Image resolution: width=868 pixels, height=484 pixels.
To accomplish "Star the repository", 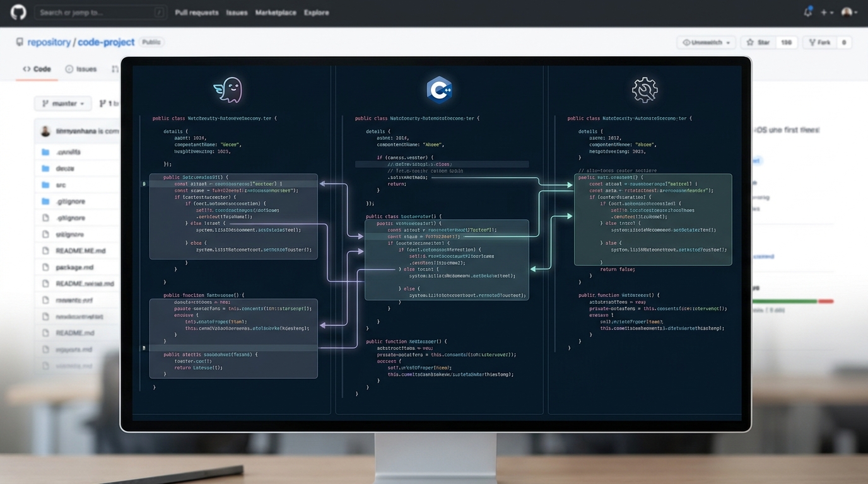I will point(758,42).
